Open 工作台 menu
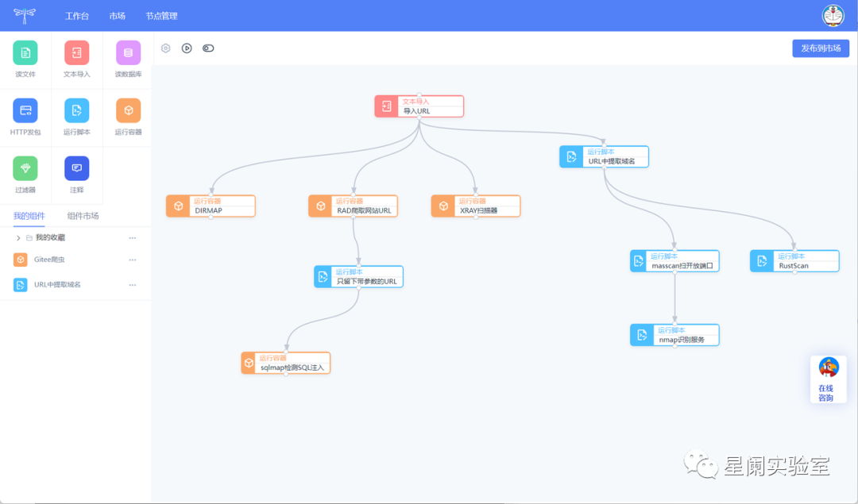The width and height of the screenshot is (858, 504). pyautogui.click(x=76, y=16)
